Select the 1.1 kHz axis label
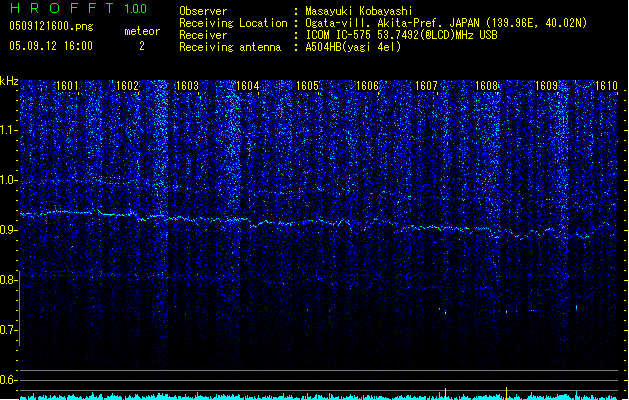Viewport: 629px width, 400px height. tap(9, 129)
